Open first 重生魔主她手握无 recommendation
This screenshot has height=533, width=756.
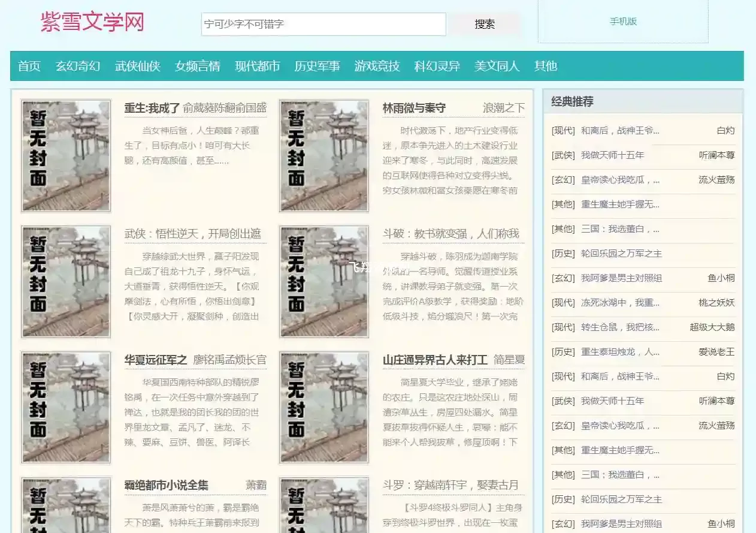pyautogui.click(x=620, y=204)
